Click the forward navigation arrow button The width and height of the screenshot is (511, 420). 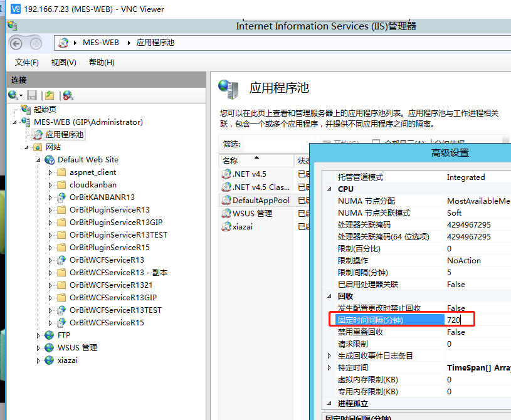(x=36, y=43)
